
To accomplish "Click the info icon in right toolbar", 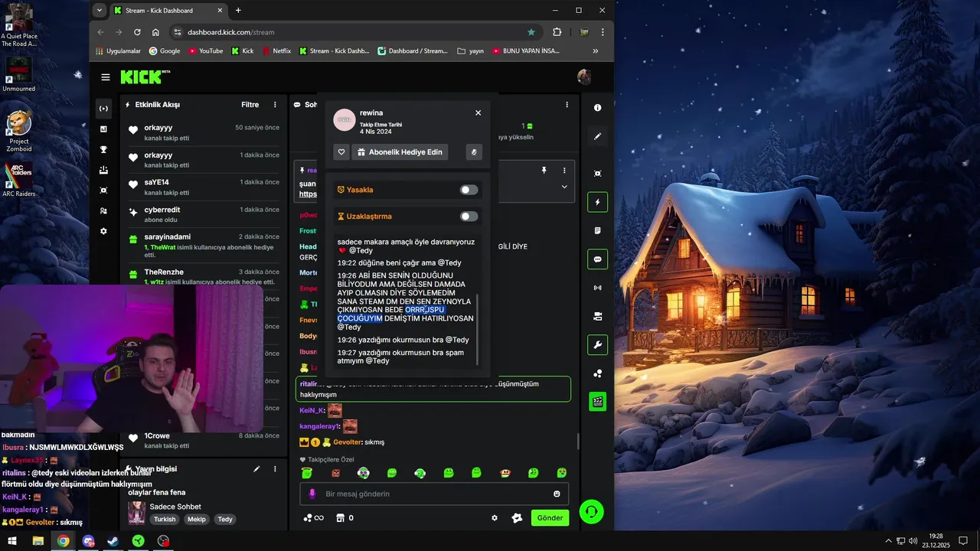I will 597,108.
